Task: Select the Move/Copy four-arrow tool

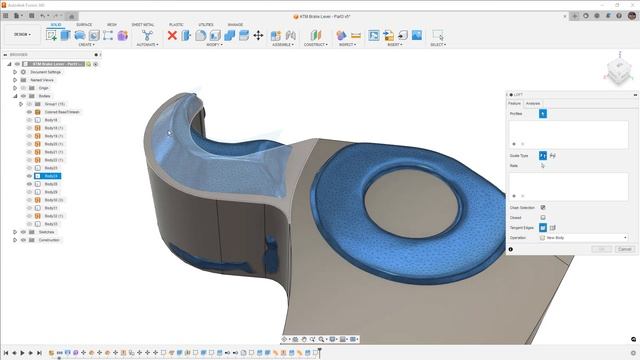Action: pos(258,36)
